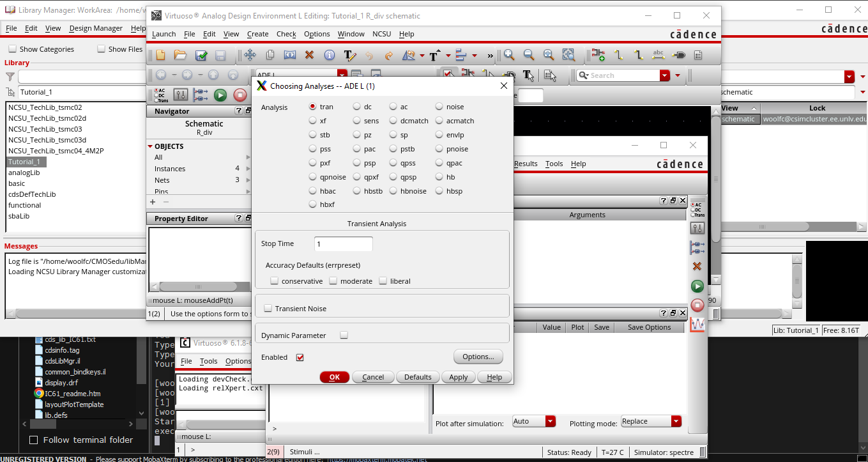Click the Plot Outputs waveform icon in ADE
This screenshot has width=868, height=462.
pyautogui.click(x=697, y=325)
